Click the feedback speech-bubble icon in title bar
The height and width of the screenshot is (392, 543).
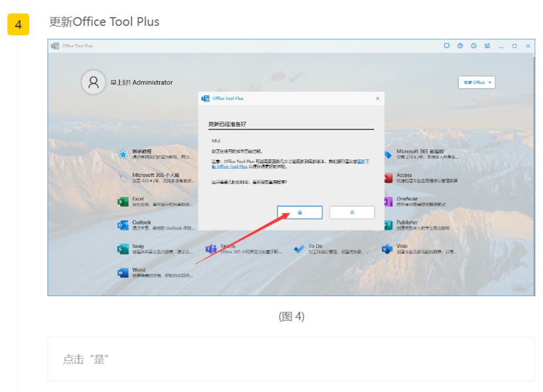coord(447,46)
